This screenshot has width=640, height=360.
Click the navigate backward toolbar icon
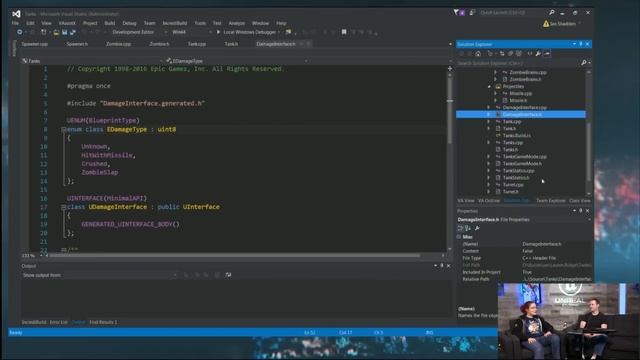20,32
